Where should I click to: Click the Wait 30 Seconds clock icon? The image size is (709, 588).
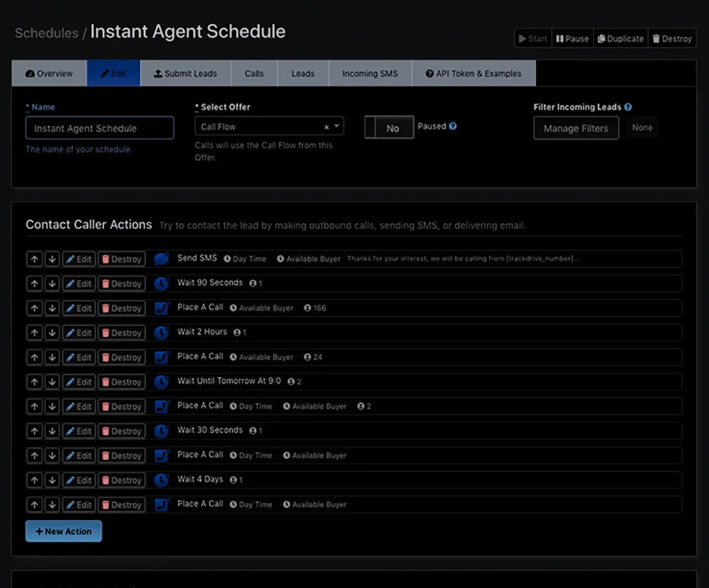[161, 430]
